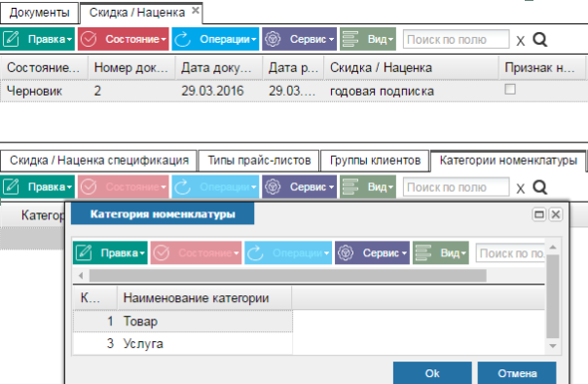Select the Услуга category row
The width and height of the screenshot is (588, 384).
(x=183, y=343)
